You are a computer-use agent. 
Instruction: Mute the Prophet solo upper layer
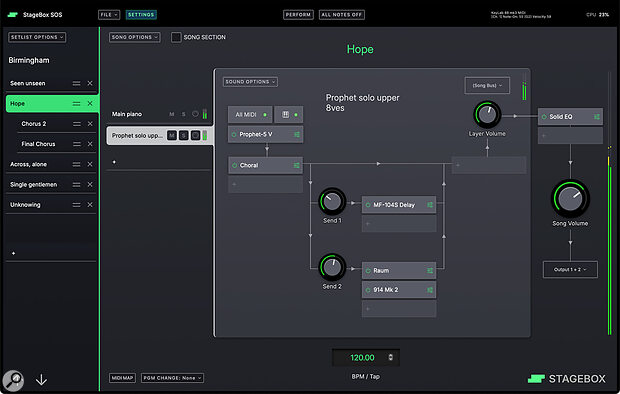point(172,136)
